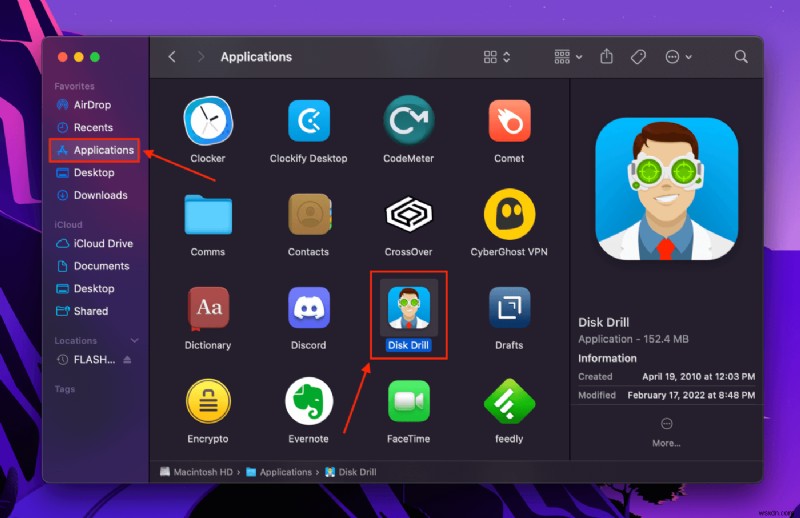
Task: Click the Encrypto app icon
Action: 208,402
